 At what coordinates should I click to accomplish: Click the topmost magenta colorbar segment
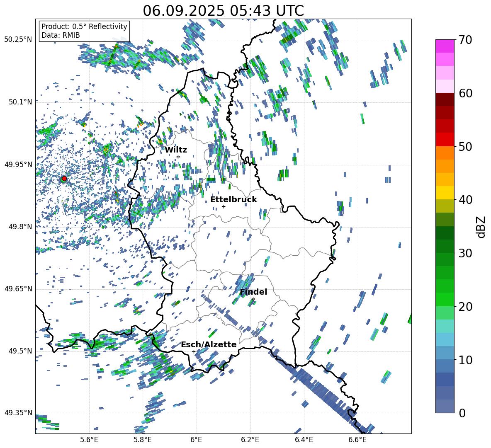[x=445, y=46]
